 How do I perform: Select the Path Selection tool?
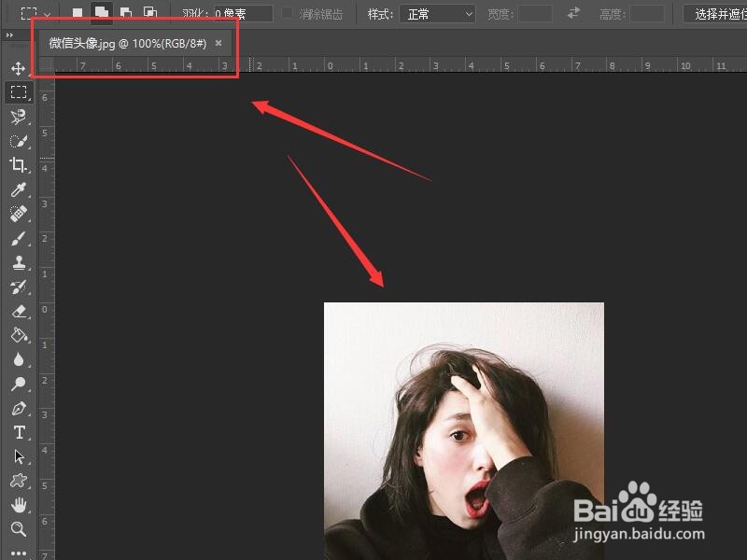19,456
